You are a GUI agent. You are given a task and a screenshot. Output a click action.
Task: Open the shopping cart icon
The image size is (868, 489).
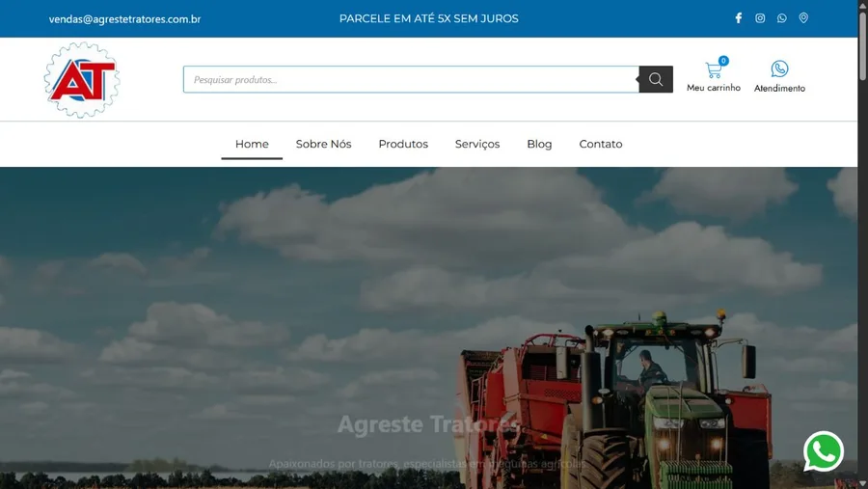tap(713, 70)
